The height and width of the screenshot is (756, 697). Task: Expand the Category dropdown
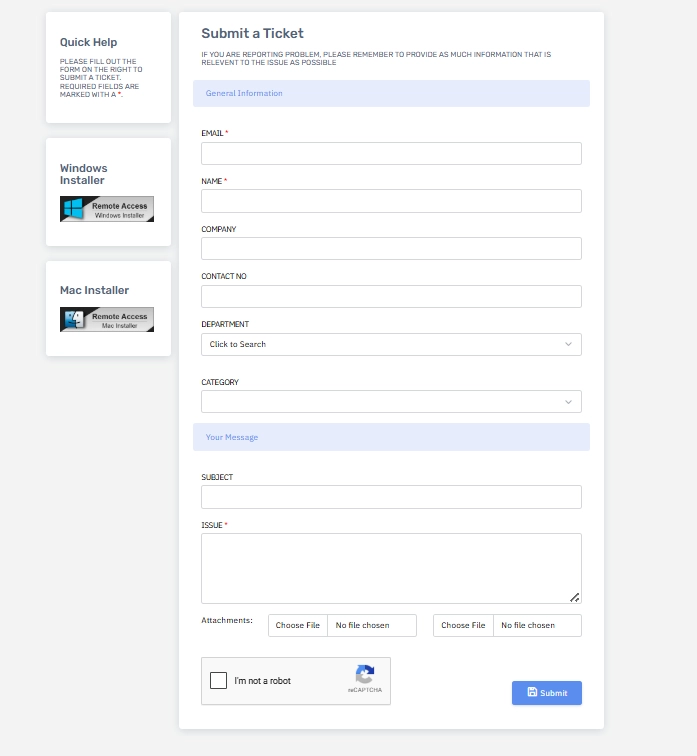pyautogui.click(x=380, y=402)
